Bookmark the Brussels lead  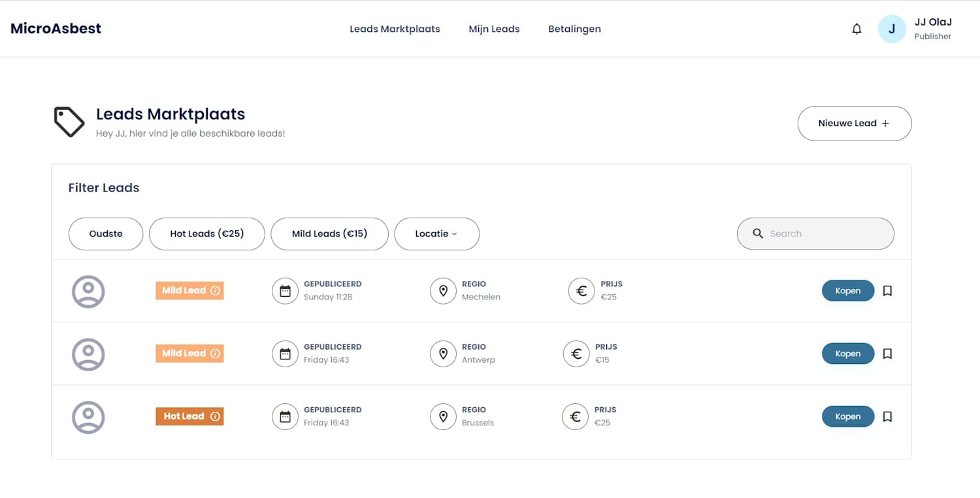887,416
